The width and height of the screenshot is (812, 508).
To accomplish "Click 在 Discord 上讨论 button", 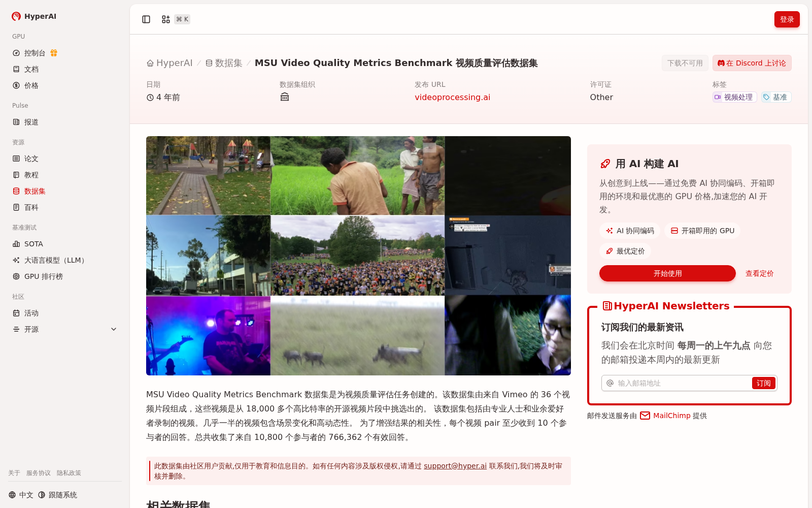I will tap(752, 63).
